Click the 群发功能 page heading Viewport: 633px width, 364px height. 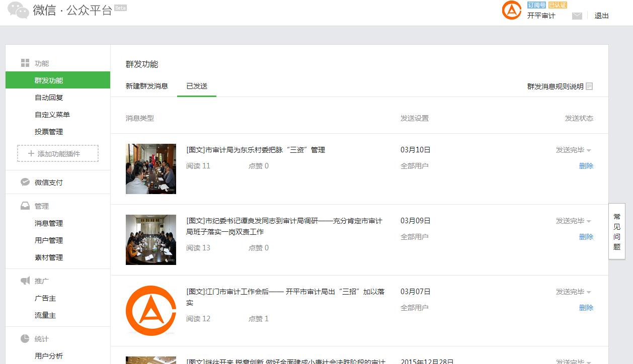point(142,64)
